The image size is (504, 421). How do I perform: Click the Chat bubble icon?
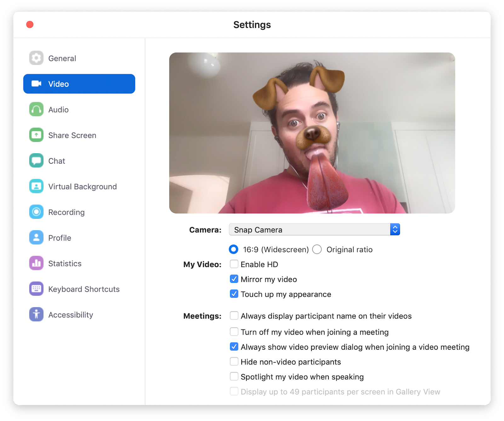point(36,161)
